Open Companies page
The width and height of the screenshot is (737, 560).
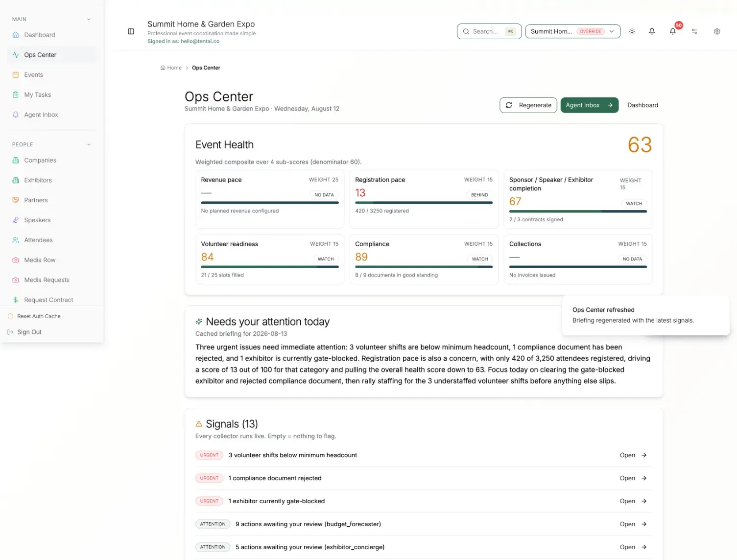click(52, 160)
